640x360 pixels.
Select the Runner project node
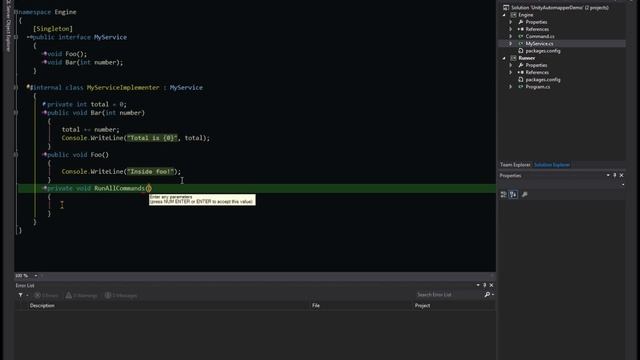[x=527, y=58]
